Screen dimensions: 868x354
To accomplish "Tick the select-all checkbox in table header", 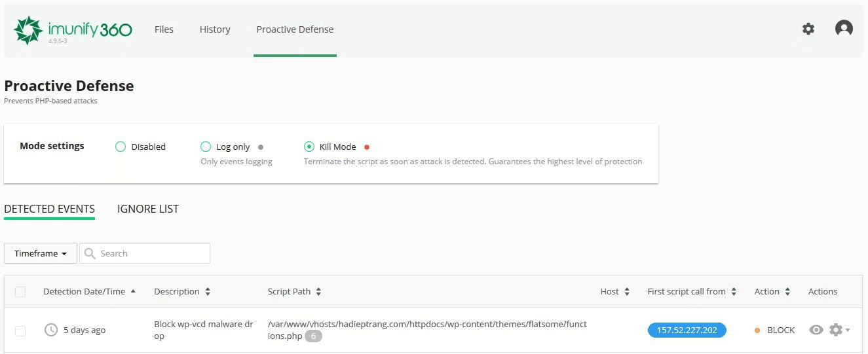I will [x=20, y=292].
